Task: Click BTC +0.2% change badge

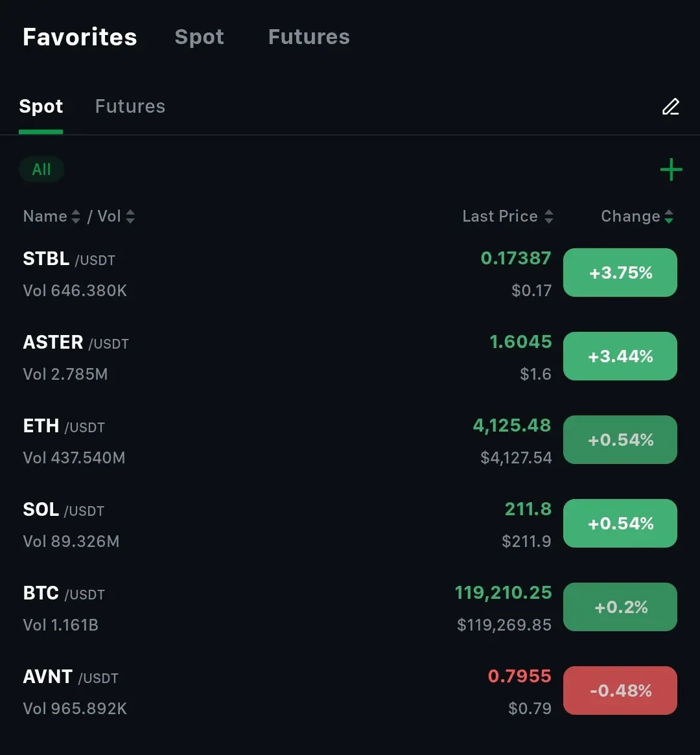Action: pyautogui.click(x=620, y=607)
